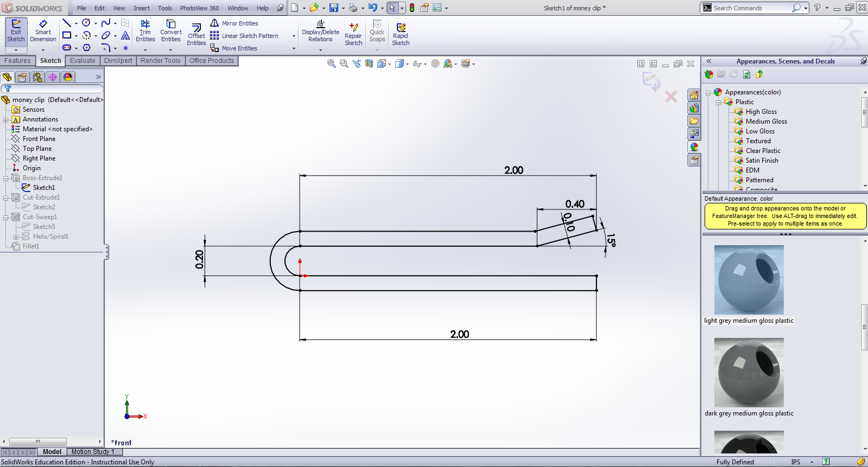Screen dimensions: 868x467
Task: Click the Repair Sketch tool
Action: pyautogui.click(x=353, y=34)
